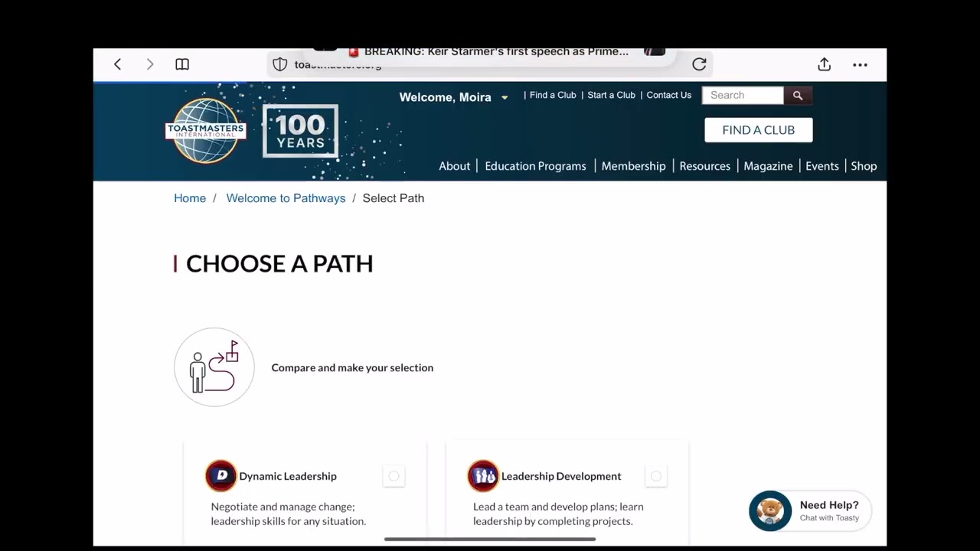The image size is (980, 551).
Task: Open the Events menu
Action: pyautogui.click(x=822, y=166)
